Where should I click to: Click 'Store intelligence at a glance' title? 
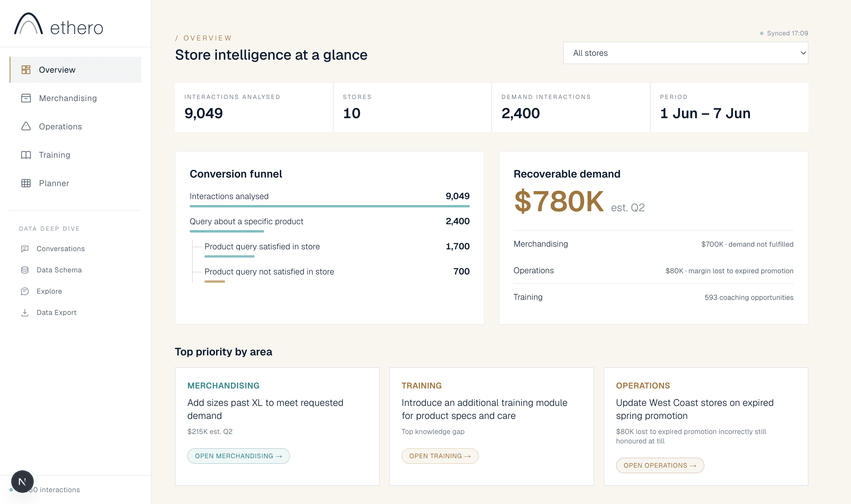coord(271,55)
